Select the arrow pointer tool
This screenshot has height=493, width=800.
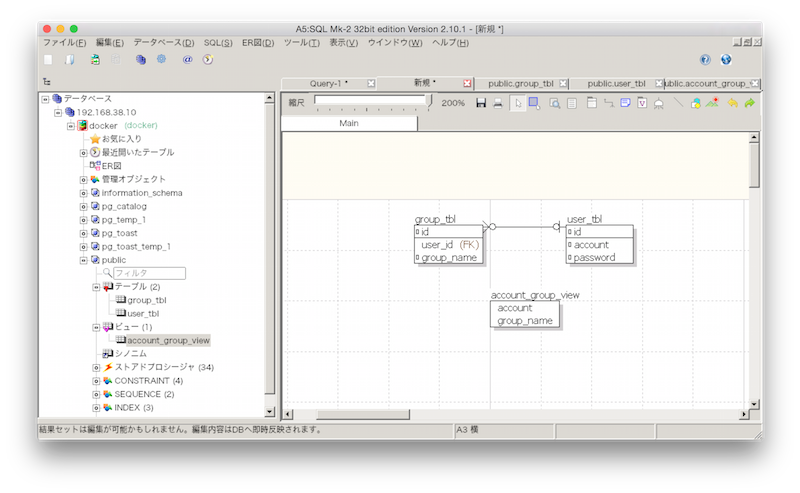point(517,103)
